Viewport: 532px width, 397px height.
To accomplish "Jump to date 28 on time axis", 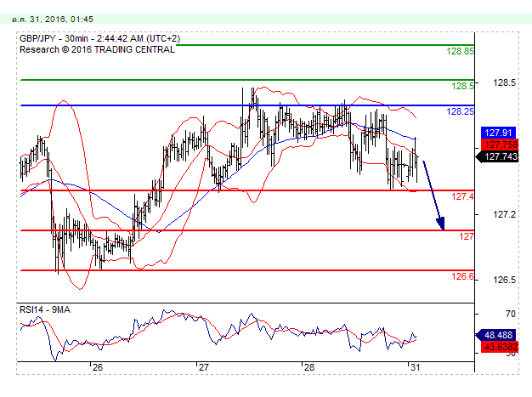I will coord(308,366).
